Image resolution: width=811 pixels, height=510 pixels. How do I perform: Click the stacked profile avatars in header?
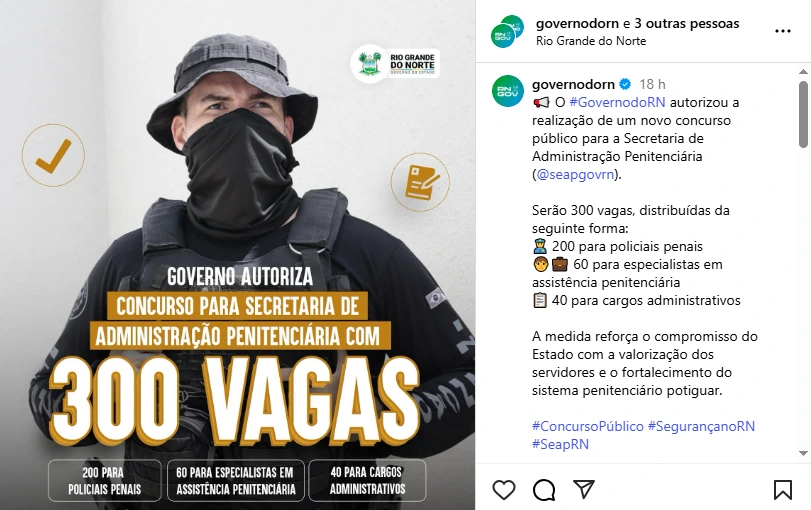507,32
